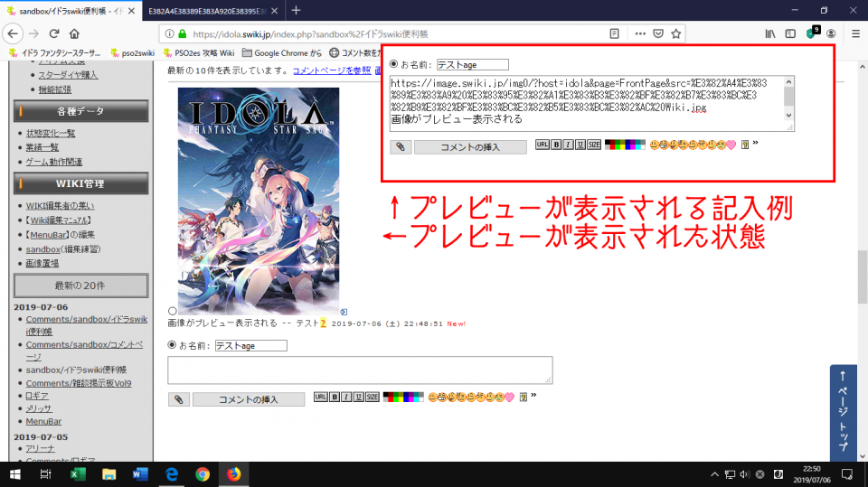
Task: Bookmark this page with the star icon
Action: pyautogui.click(x=675, y=33)
